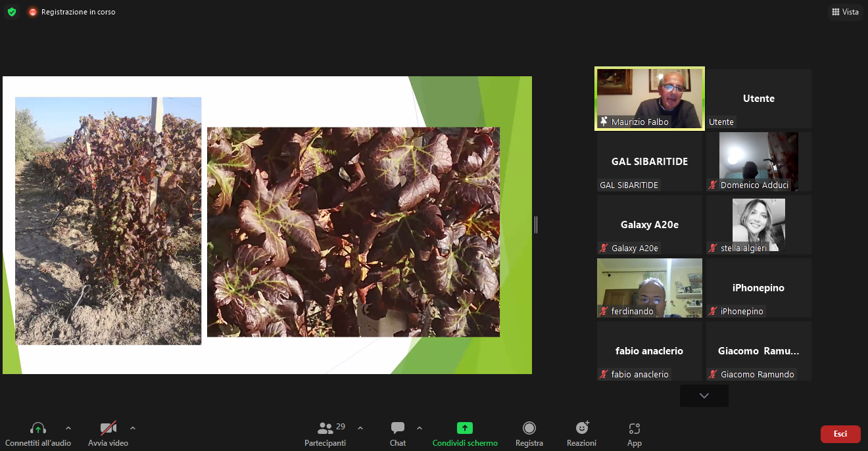Click the 29 participants count
Viewport: 868px width, 451px height.
point(341,427)
